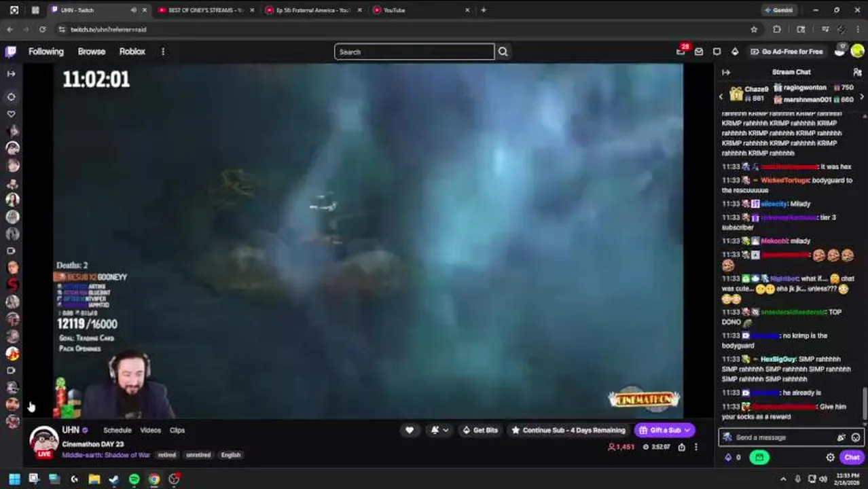Open the Windows Start menu
Screen dimensions: 868x489
tap(14, 479)
